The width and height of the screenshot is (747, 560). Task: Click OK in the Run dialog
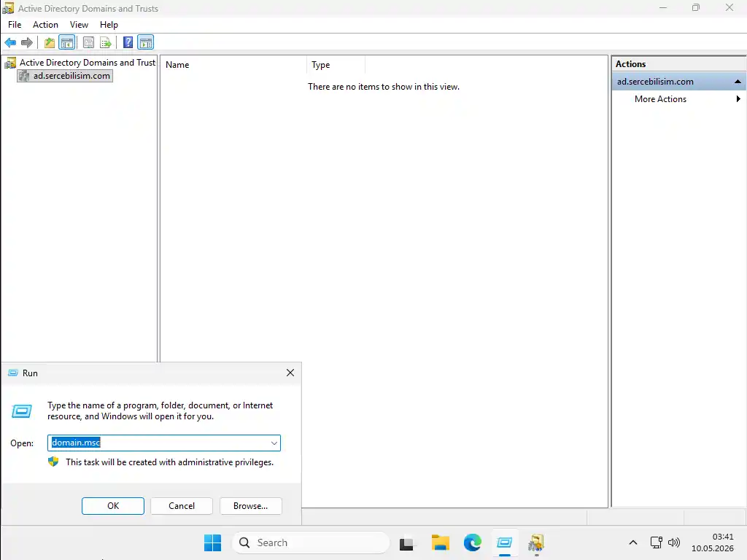tap(113, 506)
